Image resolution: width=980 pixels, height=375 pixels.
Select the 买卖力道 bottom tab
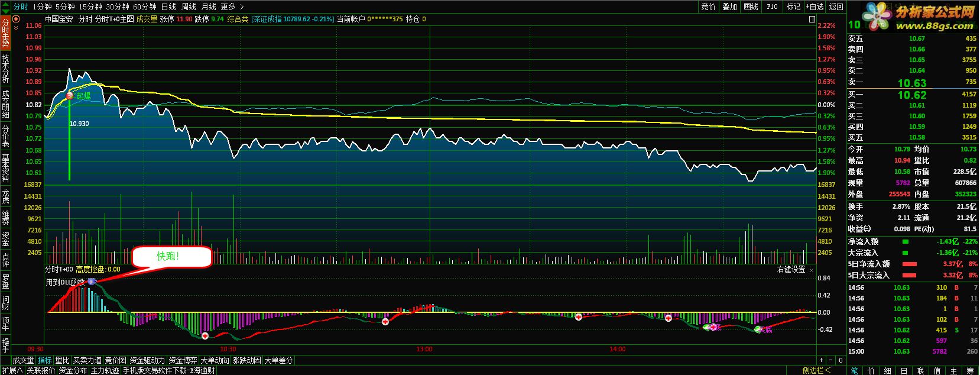[x=87, y=360]
